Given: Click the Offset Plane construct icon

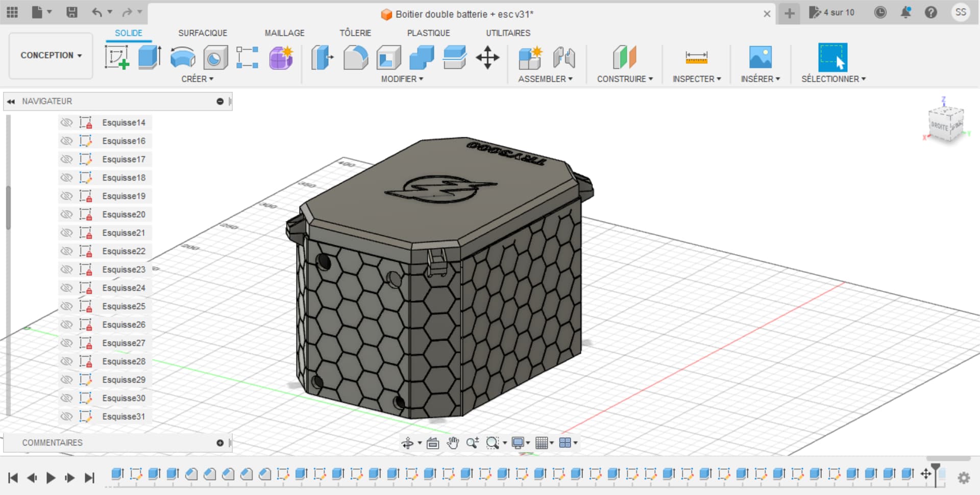Looking at the screenshot, I should (625, 57).
